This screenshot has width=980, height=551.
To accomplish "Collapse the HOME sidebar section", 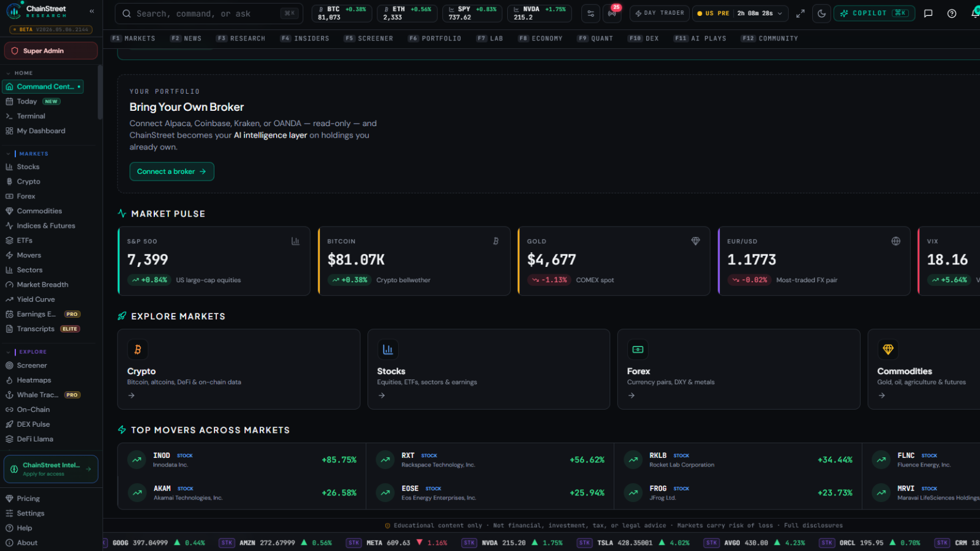I will tap(20, 73).
